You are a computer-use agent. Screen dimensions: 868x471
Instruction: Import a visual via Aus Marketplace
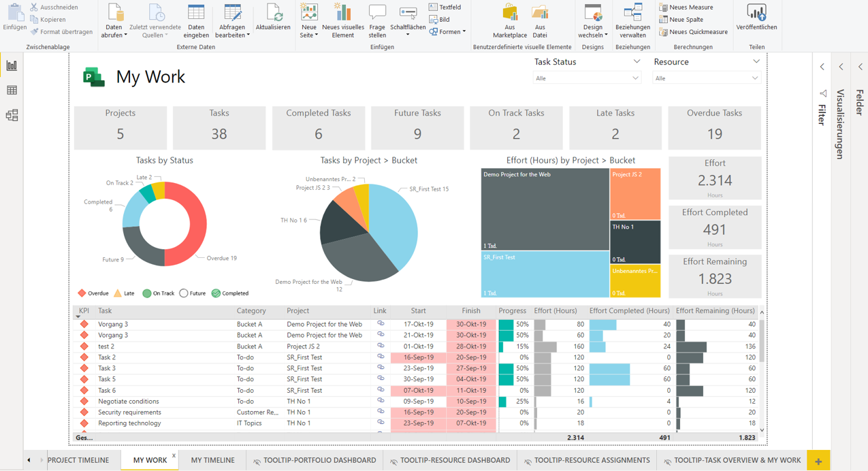(x=509, y=19)
